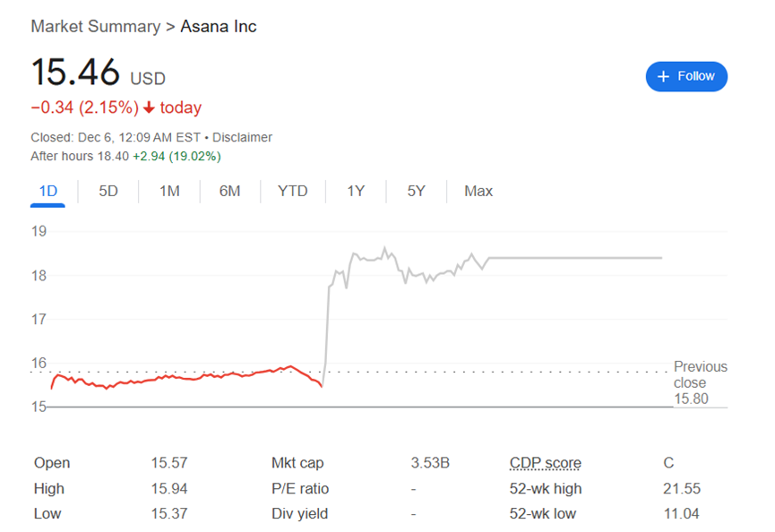Click the CDP score label
Image resolution: width=775 pixels, height=532 pixels.
tap(545, 463)
